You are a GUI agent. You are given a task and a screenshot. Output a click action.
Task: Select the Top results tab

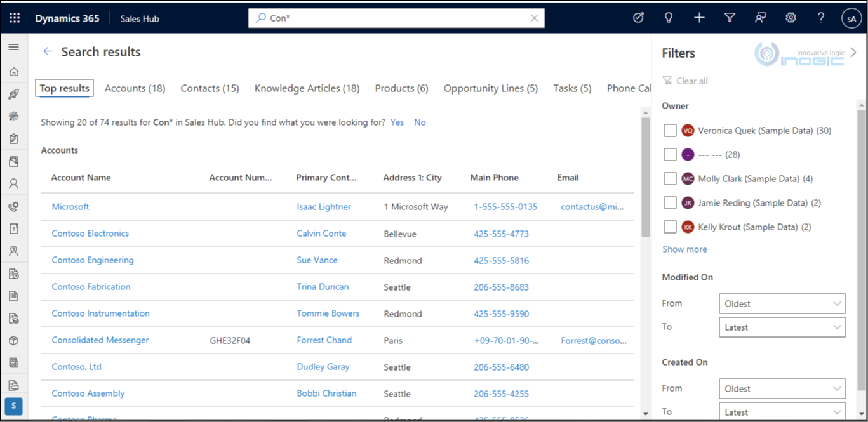[65, 88]
